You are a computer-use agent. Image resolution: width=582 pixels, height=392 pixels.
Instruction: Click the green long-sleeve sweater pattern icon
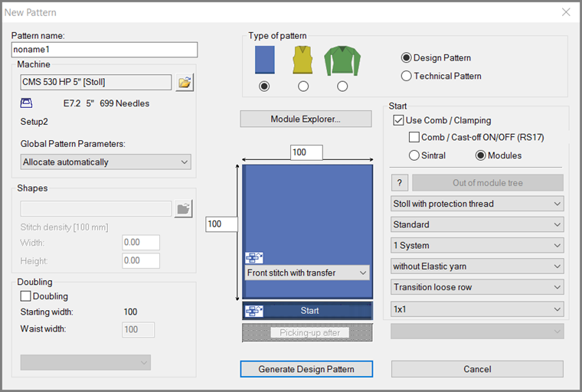click(x=342, y=60)
